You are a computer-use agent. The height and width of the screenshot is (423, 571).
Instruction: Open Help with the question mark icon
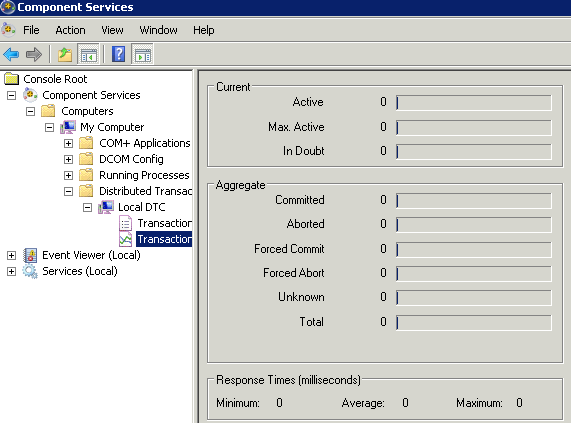tap(118, 55)
